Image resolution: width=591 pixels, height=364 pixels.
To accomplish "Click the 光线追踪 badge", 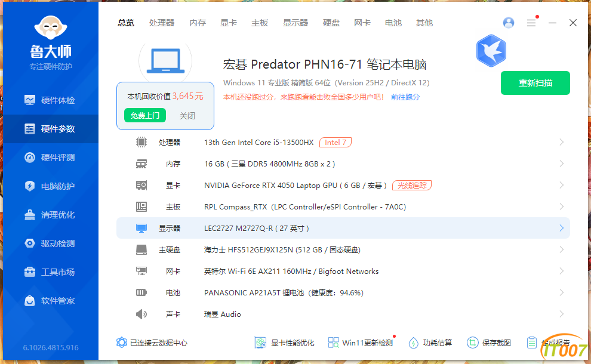I will (412, 186).
